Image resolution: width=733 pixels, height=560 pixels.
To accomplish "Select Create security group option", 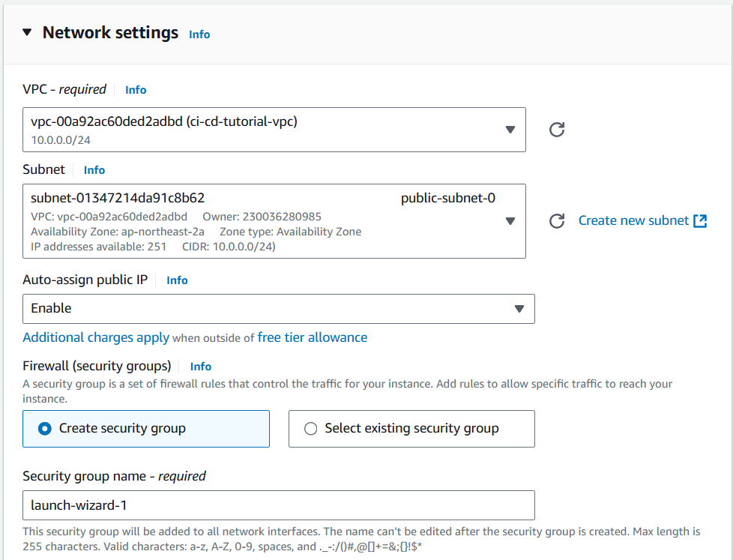I will [146, 429].
